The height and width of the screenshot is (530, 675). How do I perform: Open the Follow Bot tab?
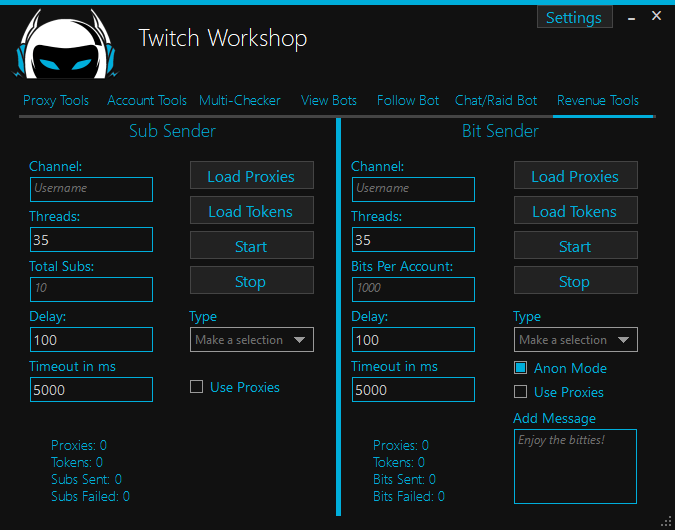pyautogui.click(x=408, y=100)
